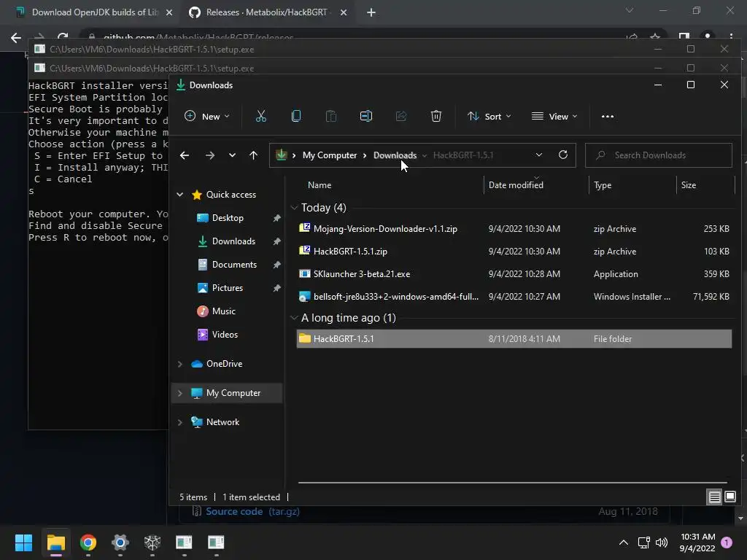This screenshot has width=747, height=560.
Task: Switch to large thumbnails view icon
Action: click(729, 497)
